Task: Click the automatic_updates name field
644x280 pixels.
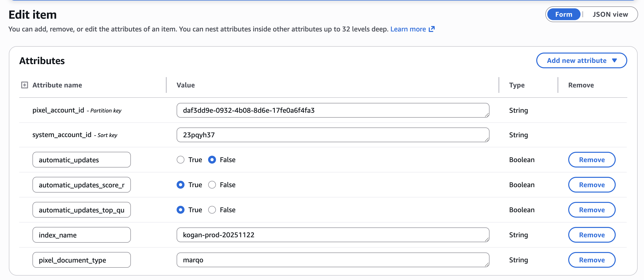Action: pos(81,160)
